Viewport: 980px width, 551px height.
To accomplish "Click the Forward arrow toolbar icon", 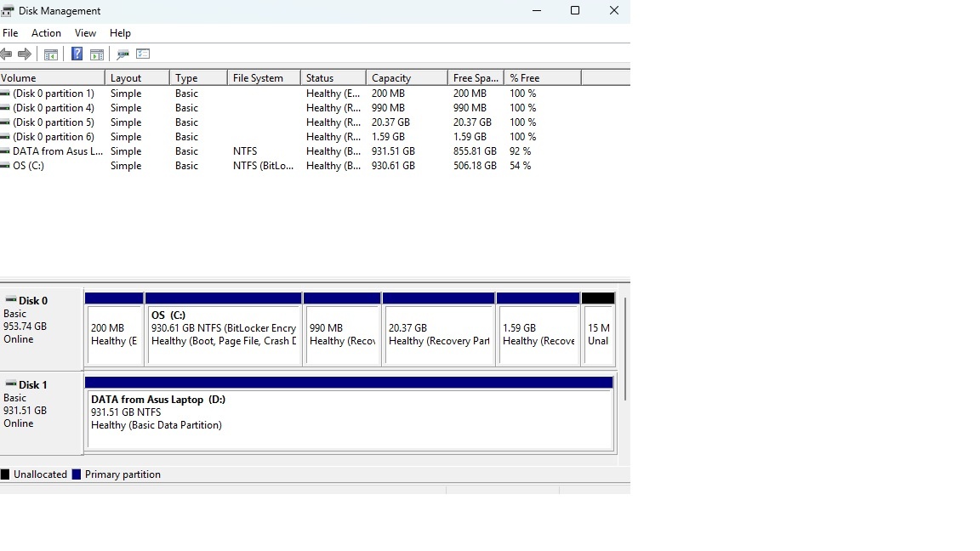I will [25, 54].
